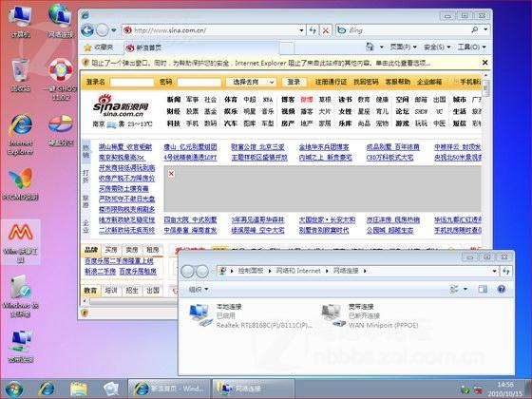The height and width of the screenshot is (399, 532).
Task: Open pinned Windows Explorer folder in taskbar
Action: point(79,389)
